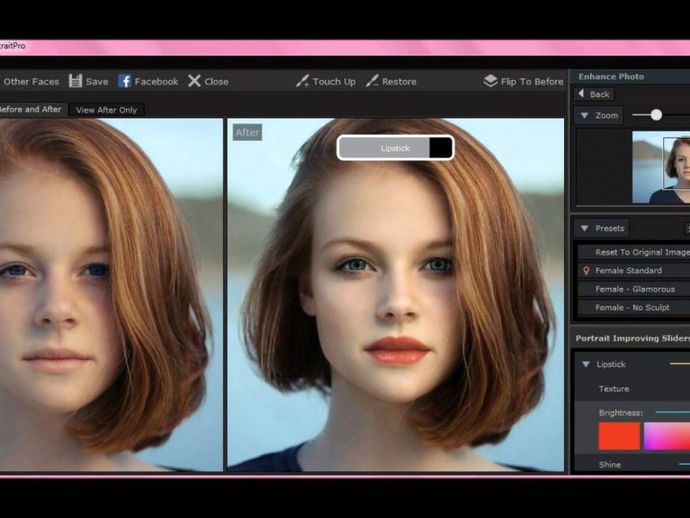Click the Save label in toolbar

[97, 81]
